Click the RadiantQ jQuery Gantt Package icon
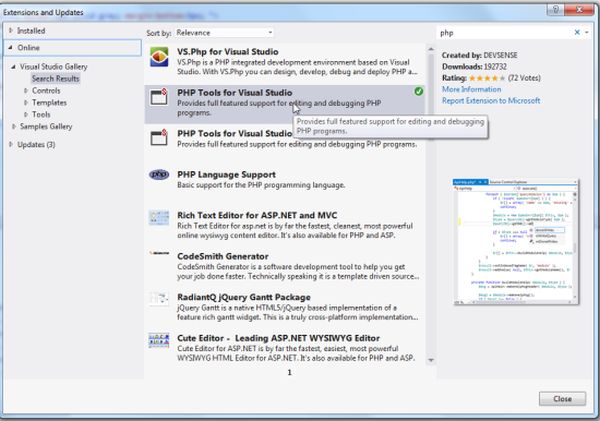600x421 pixels. point(159,299)
